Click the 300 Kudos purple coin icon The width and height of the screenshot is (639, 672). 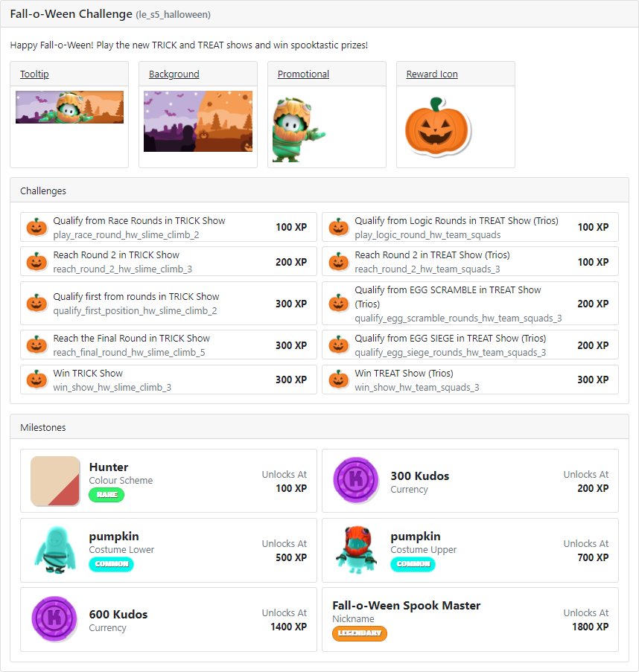pos(356,480)
